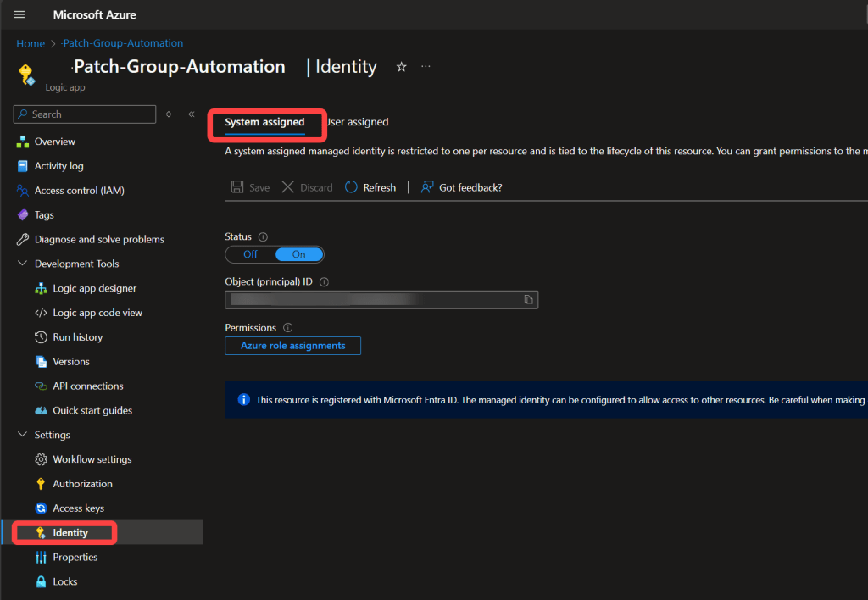Open Logic app code view
868x600 pixels.
tap(97, 313)
